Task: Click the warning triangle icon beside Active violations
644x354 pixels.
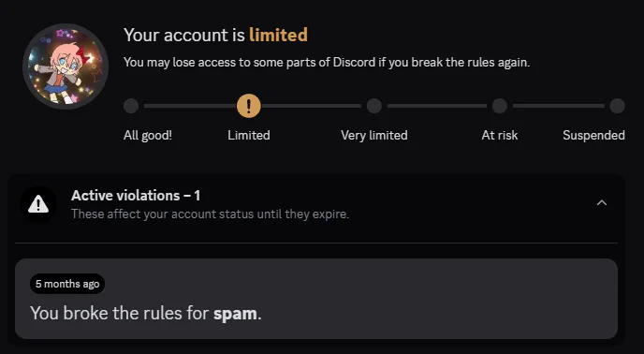Action: (x=38, y=204)
